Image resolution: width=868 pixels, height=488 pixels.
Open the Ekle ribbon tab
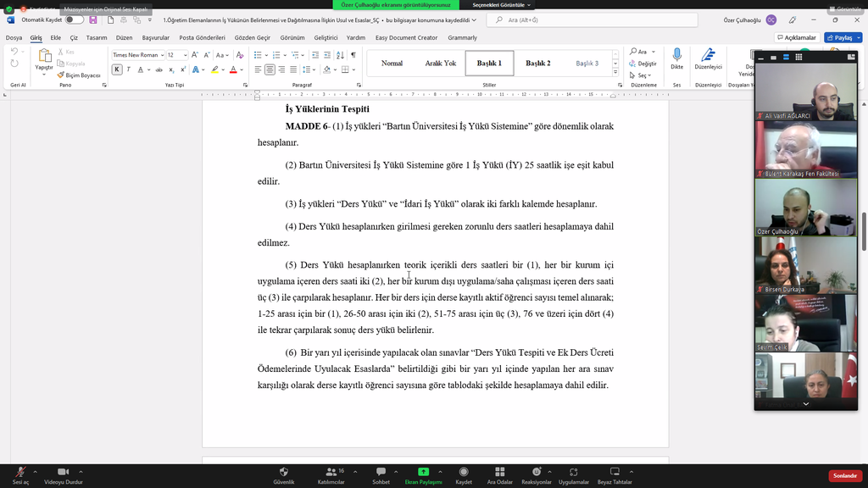pos(55,37)
